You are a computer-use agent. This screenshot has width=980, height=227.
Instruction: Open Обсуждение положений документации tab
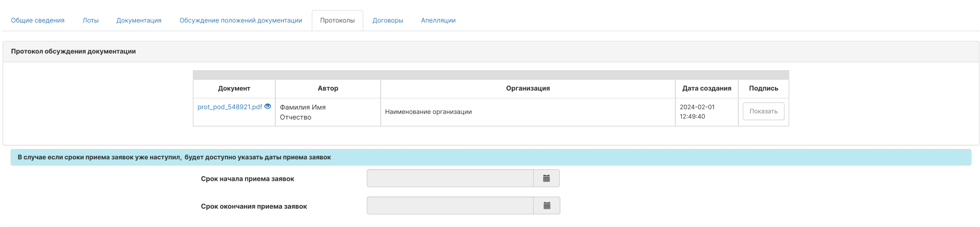[x=241, y=20]
